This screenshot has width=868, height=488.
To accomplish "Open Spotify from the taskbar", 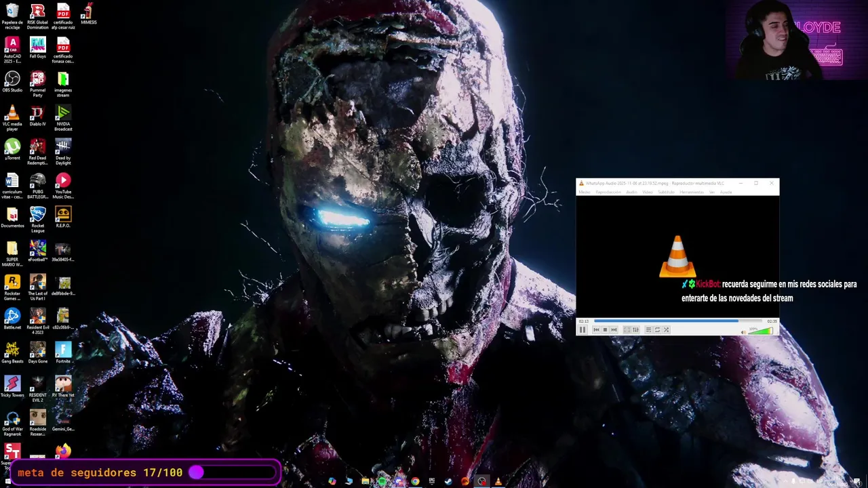I will [382, 481].
